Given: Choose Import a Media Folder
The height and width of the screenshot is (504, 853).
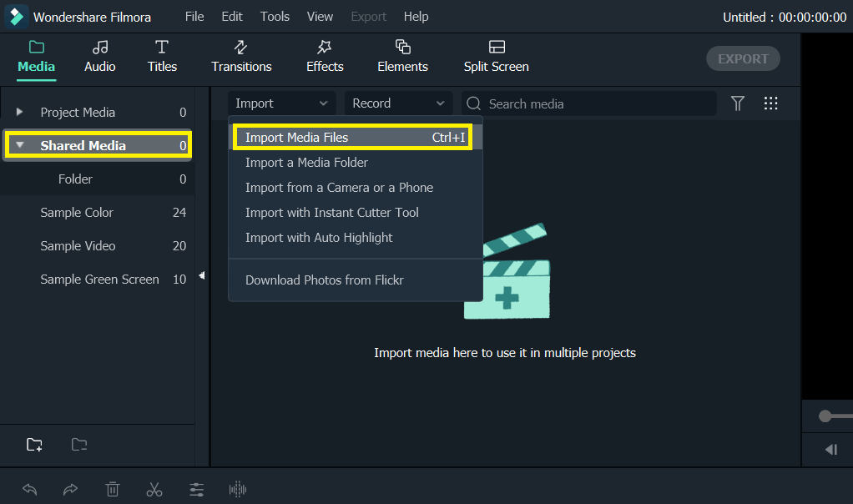Looking at the screenshot, I should (356, 163).
